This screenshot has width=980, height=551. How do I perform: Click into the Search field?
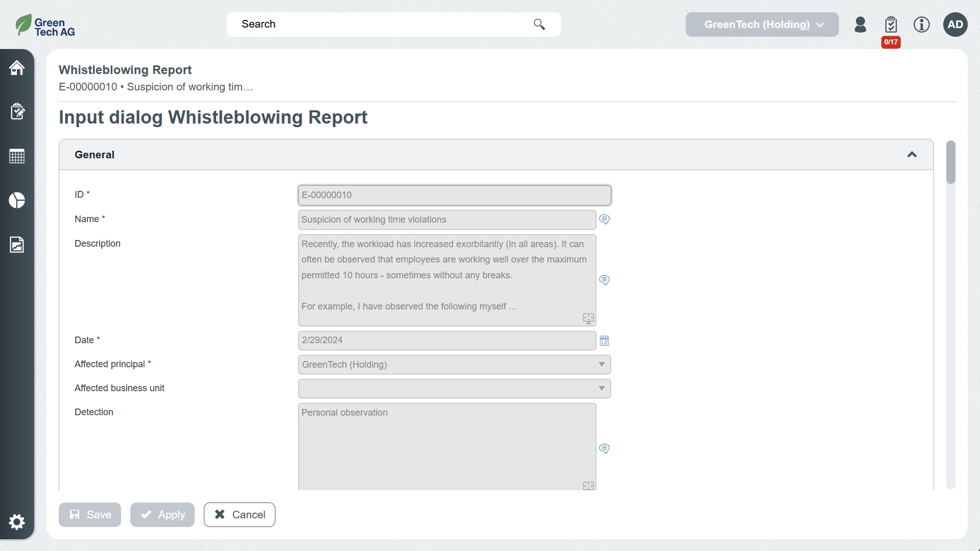[383, 25]
